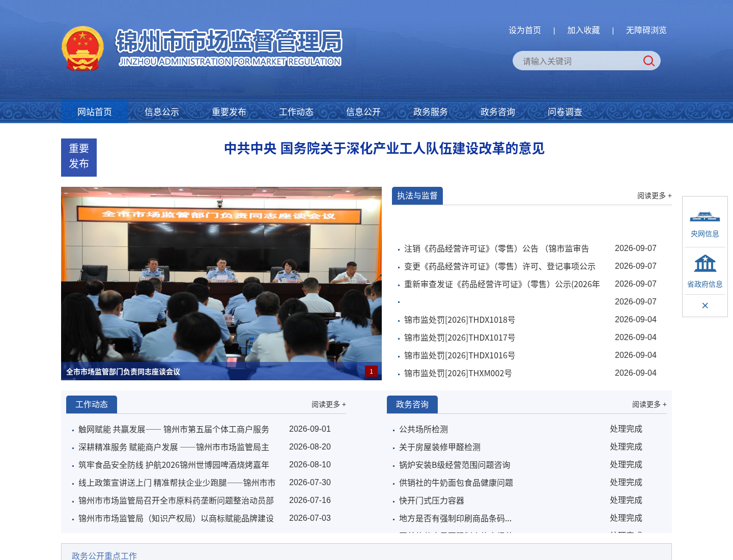Open the 央网信息 building icon
733x560 pixels.
point(705,217)
